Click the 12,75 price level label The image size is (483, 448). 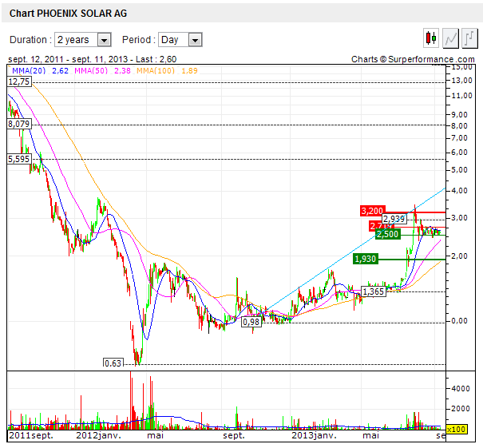(19, 81)
